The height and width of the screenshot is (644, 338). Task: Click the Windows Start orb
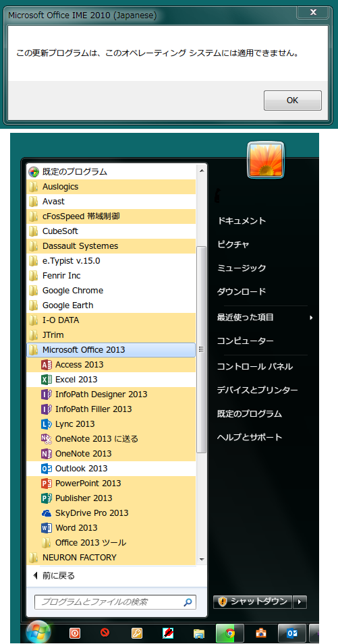(38, 632)
